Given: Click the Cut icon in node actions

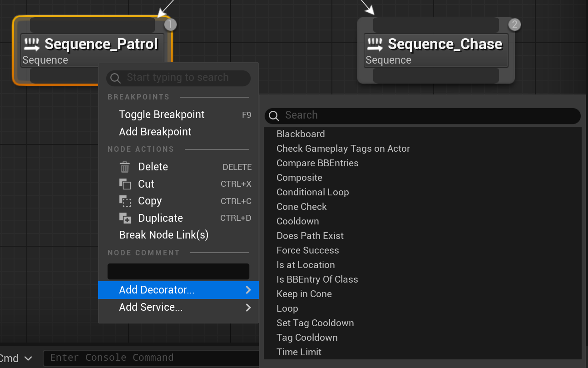Looking at the screenshot, I should [x=125, y=184].
